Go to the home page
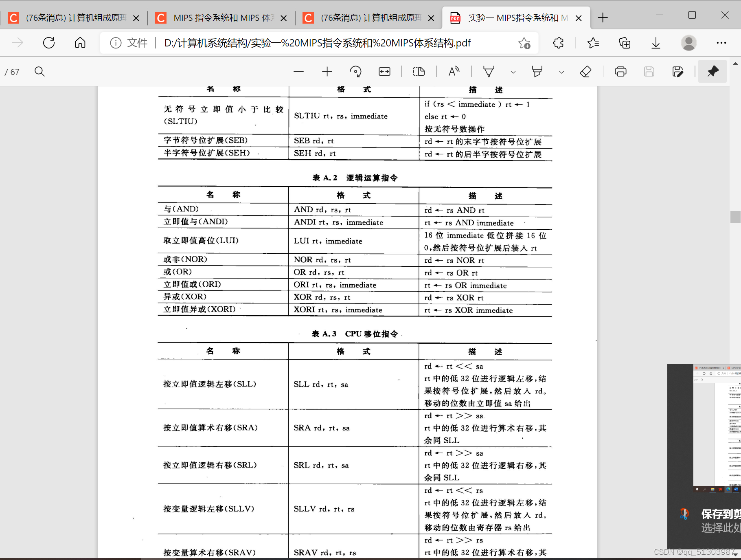Viewport: 741px width, 560px height. pyautogui.click(x=80, y=43)
